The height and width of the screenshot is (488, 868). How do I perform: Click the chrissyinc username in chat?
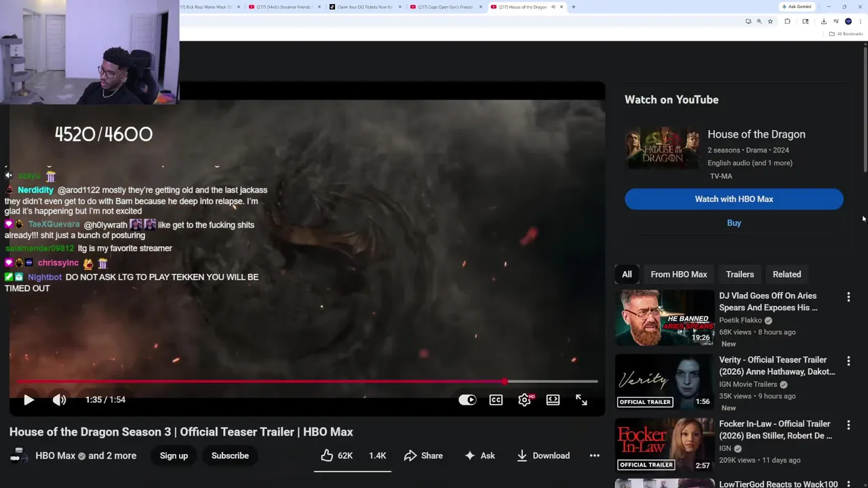tap(58, 263)
